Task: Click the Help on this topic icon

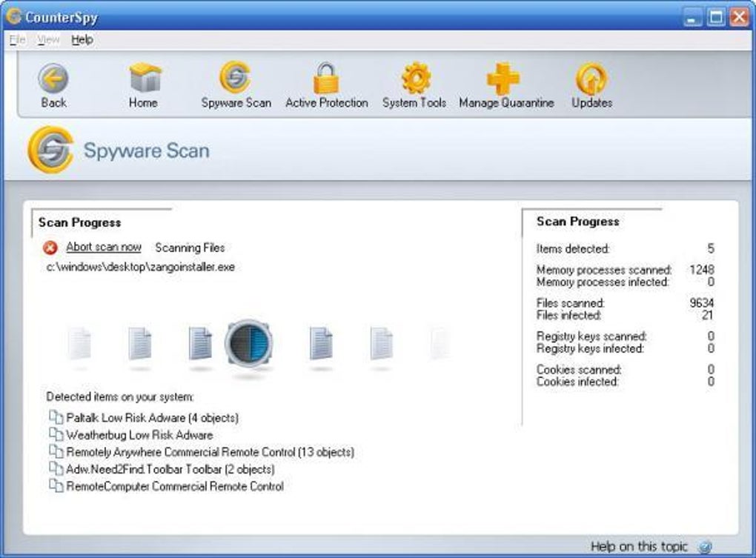Action: (x=704, y=547)
